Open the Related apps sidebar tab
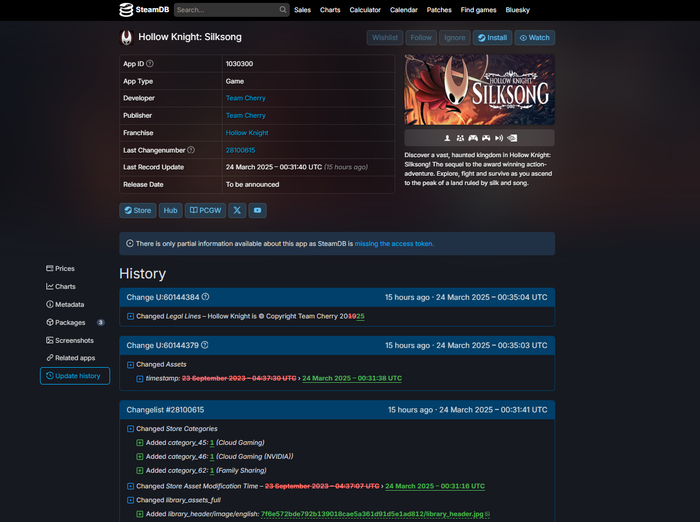Screen dimensions: 700x522 click(71, 358)
